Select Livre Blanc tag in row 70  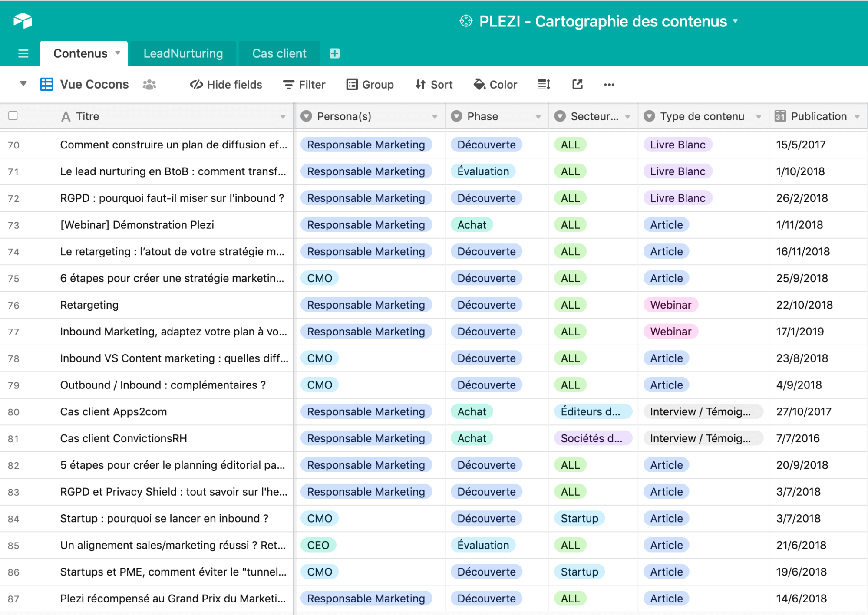pos(678,145)
